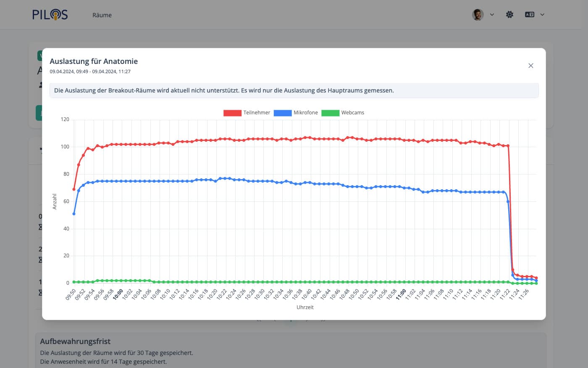Click the PILOS logo
The height and width of the screenshot is (368, 588).
tap(50, 15)
